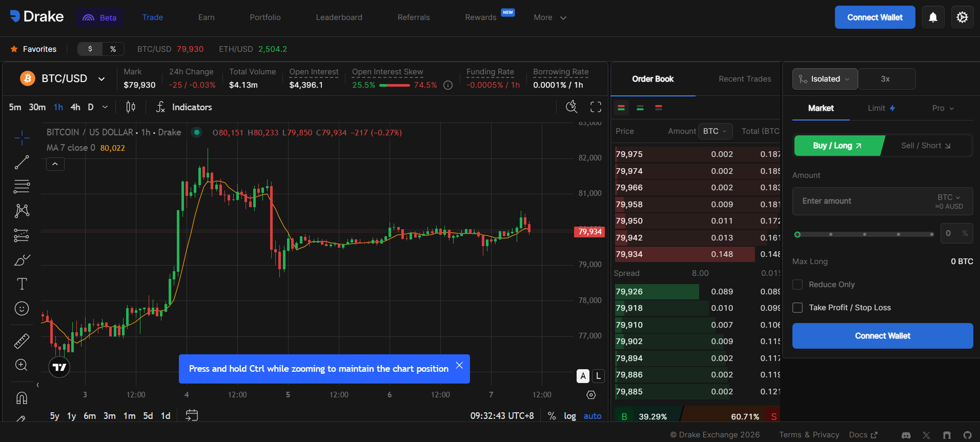The height and width of the screenshot is (442, 980).
Task: Open the emoji icons tool
Action: tap(22, 309)
